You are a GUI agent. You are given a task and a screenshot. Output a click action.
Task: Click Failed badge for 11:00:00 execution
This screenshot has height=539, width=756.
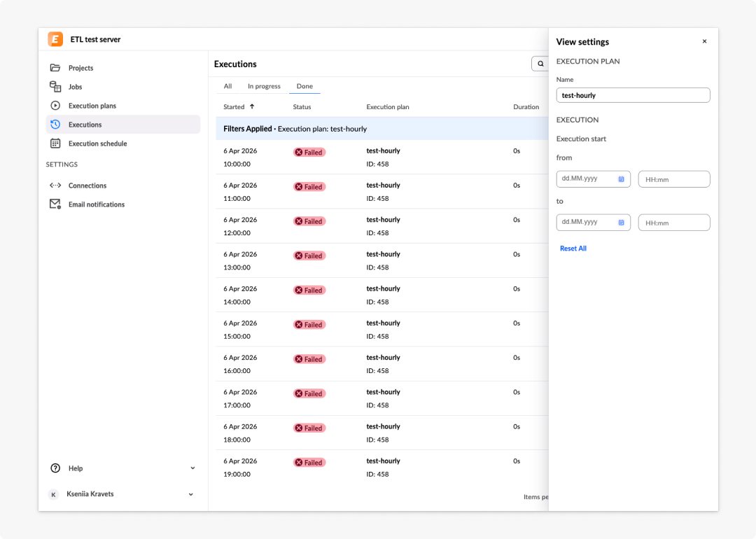coord(309,187)
